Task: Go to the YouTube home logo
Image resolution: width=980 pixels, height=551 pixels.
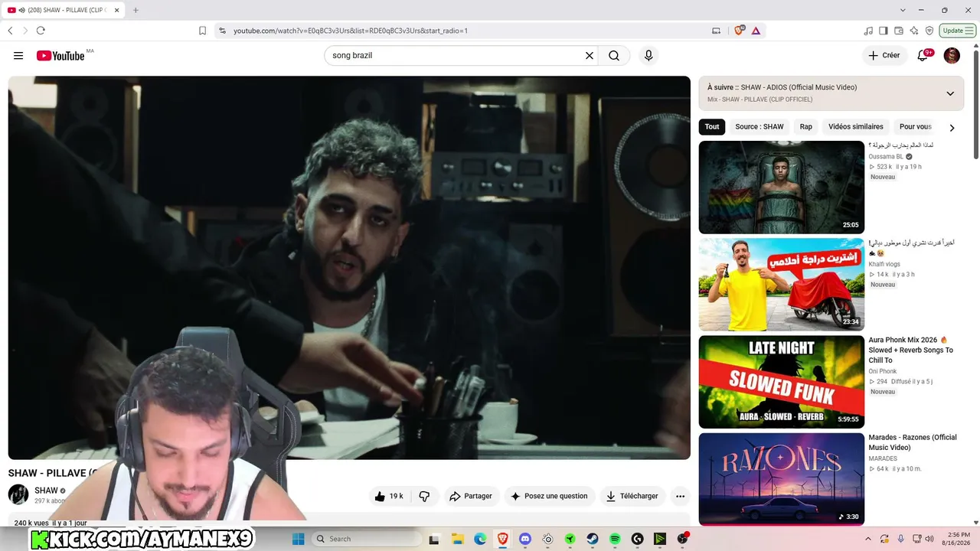Action: coord(60,56)
